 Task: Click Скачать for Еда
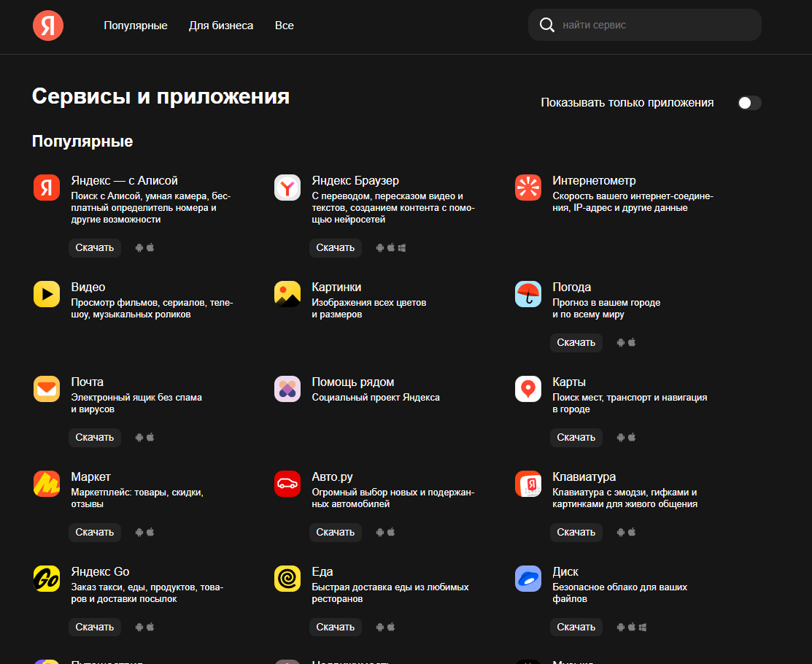(336, 627)
